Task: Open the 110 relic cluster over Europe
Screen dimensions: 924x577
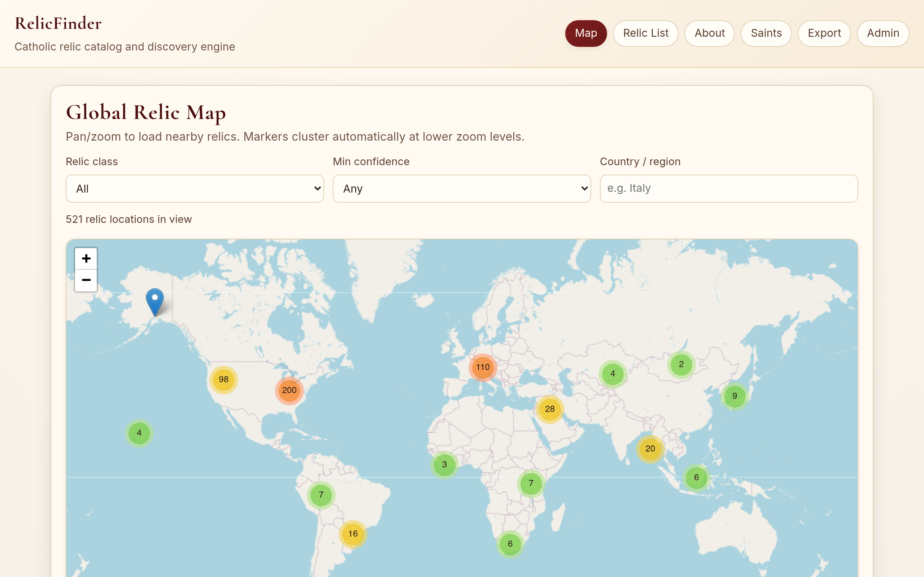Action: tap(483, 367)
